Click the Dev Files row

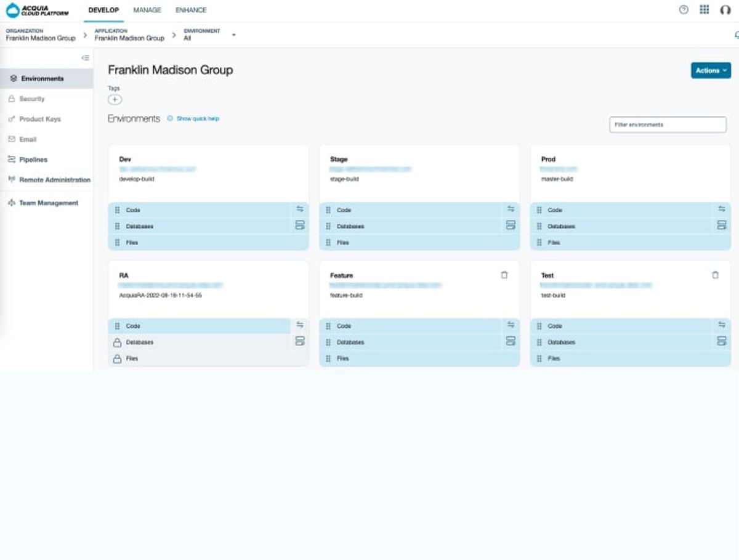pyautogui.click(x=208, y=243)
